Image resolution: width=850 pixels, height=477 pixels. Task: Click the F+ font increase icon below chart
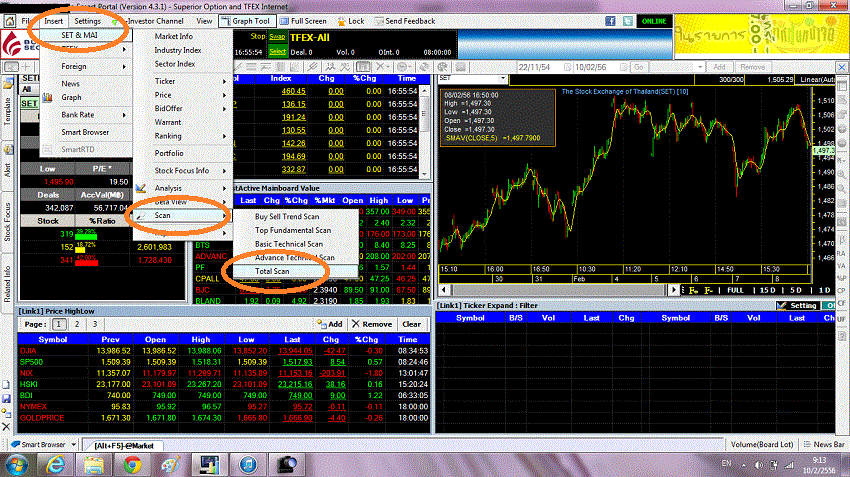(x=693, y=290)
